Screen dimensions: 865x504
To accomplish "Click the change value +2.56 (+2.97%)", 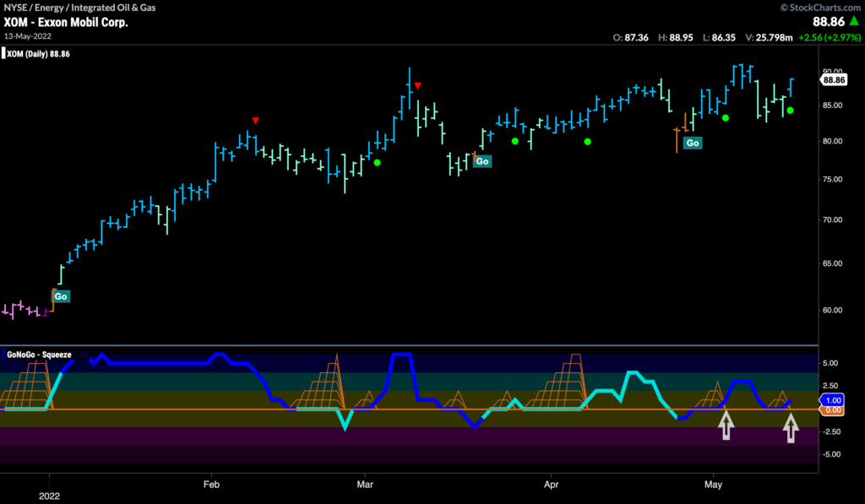I will tap(830, 37).
